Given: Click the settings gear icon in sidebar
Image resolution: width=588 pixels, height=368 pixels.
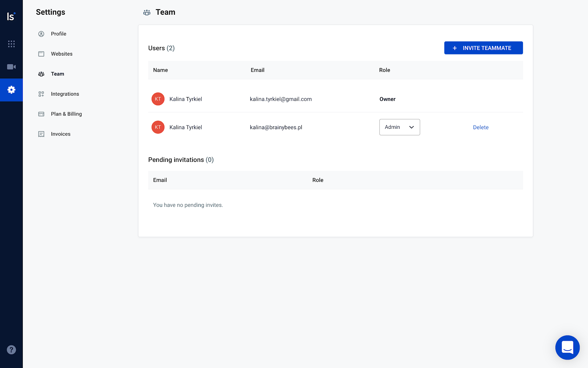Looking at the screenshot, I should coord(11,90).
